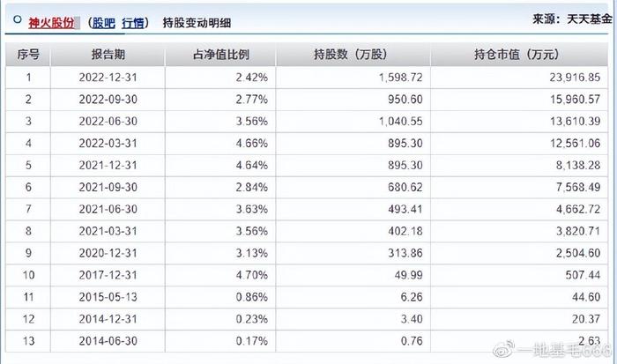Select the 23,916.85 market value cell
Image resolution: width=617 pixels, height=364 pixels.
[x=519, y=78]
